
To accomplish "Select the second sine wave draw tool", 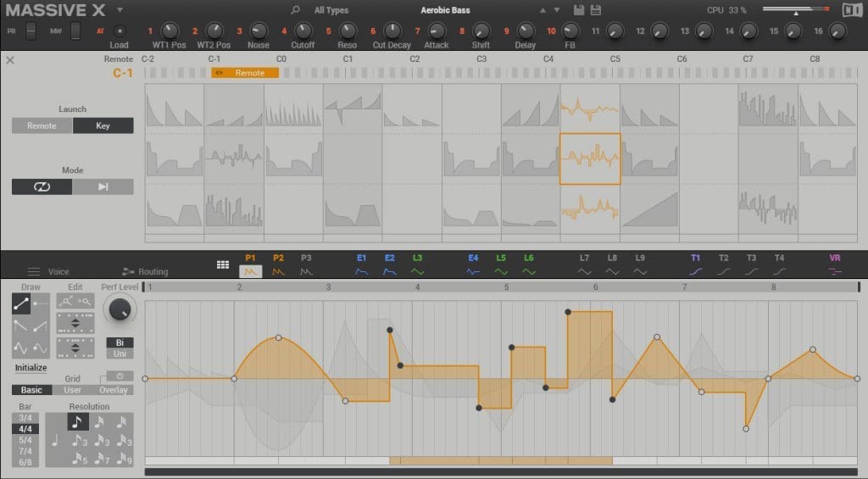I will point(41,348).
